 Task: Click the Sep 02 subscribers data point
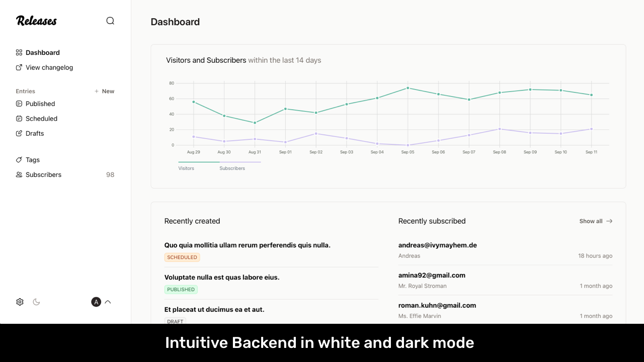pos(316,134)
